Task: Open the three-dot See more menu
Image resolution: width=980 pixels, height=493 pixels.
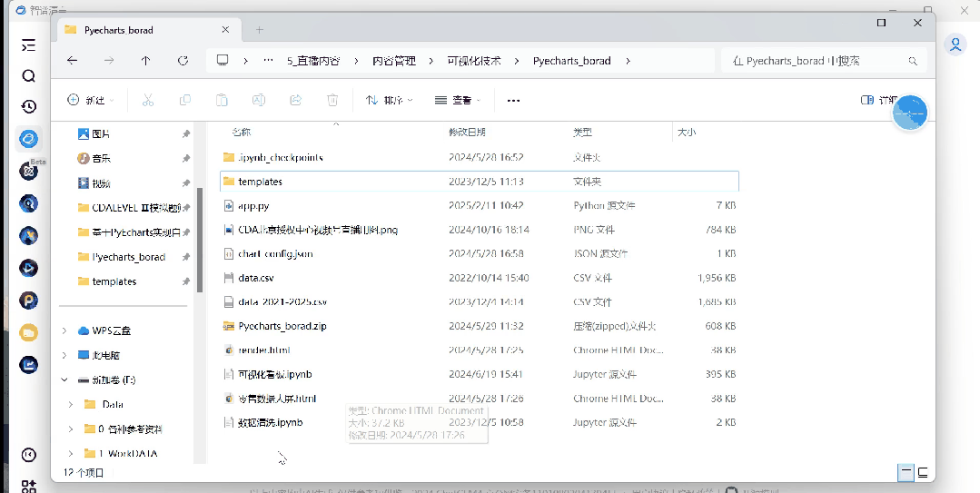Action: [x=513, y=100]
